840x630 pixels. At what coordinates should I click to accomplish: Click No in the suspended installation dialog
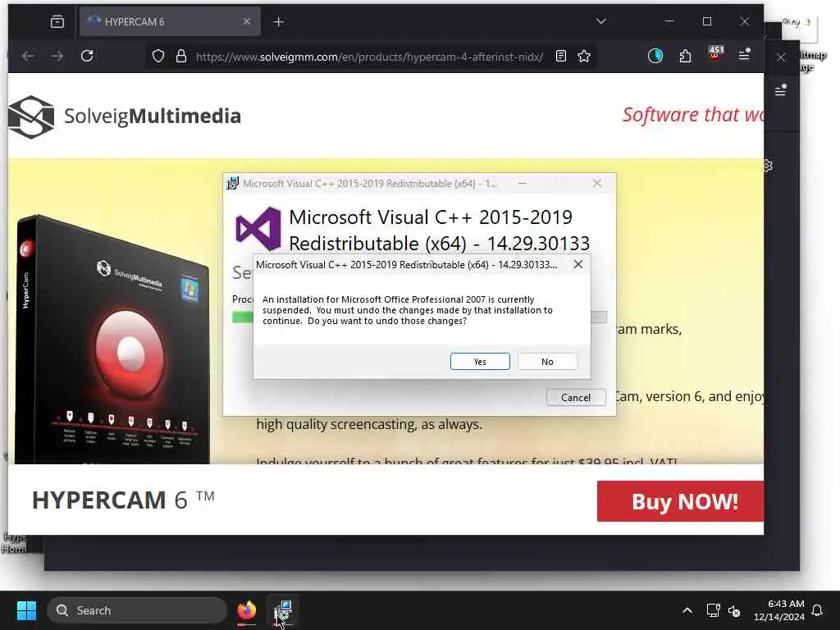pos(547,362)
